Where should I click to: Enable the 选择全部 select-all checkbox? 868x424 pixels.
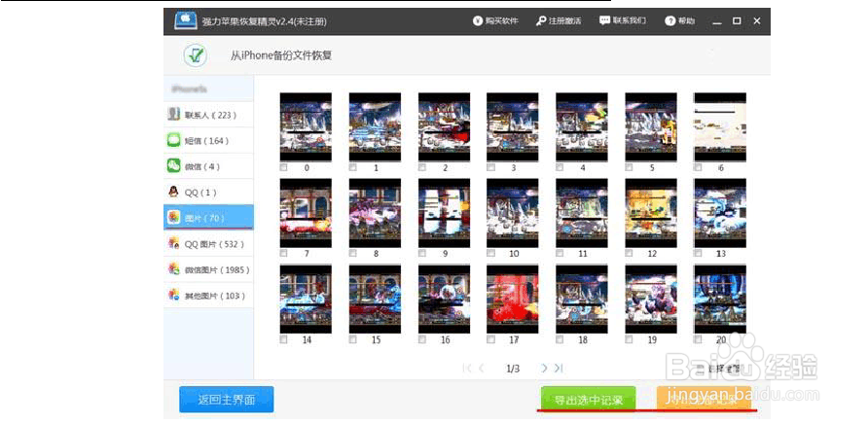pos(700,369)
